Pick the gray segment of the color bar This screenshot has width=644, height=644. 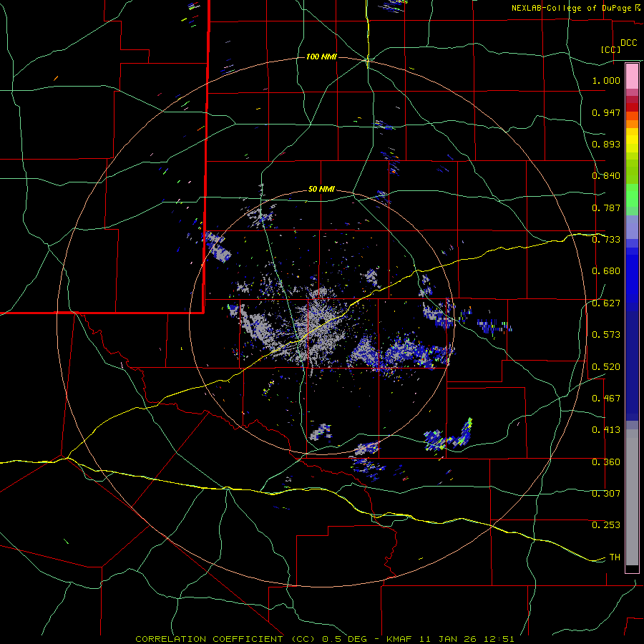click(632, 497)
